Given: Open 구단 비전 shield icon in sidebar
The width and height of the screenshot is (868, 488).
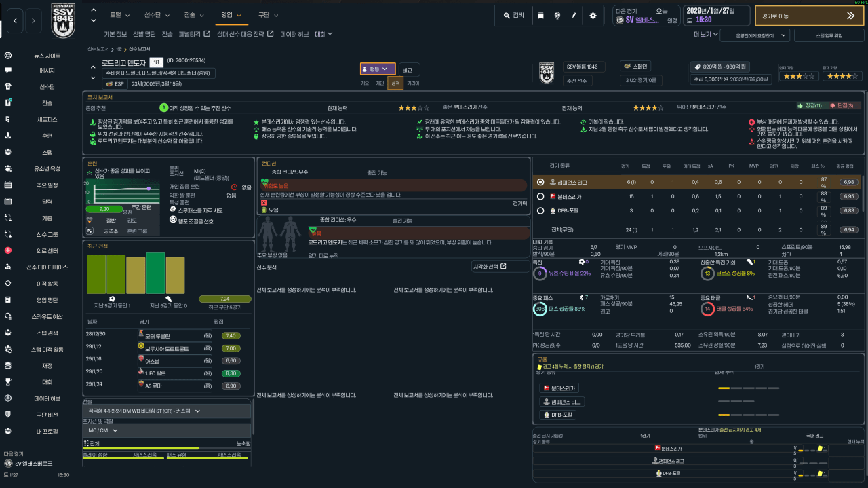Looking at the screenshot, I should 8,414.
